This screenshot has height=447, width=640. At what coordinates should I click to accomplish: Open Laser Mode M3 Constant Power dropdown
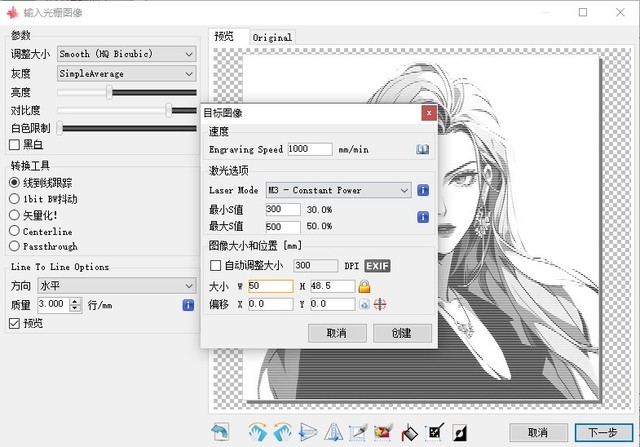[x=338, y=190]
